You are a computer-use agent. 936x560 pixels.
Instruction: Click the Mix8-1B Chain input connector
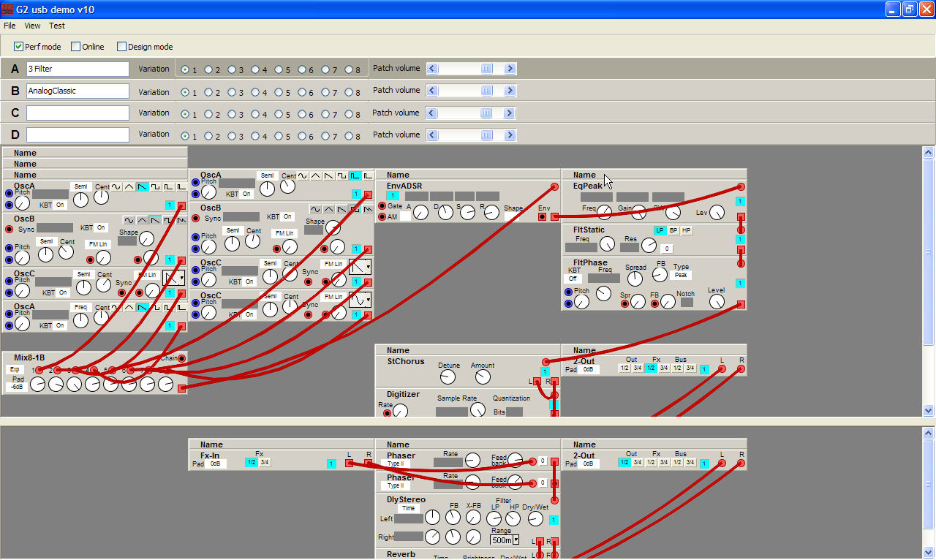coord(181,358)
